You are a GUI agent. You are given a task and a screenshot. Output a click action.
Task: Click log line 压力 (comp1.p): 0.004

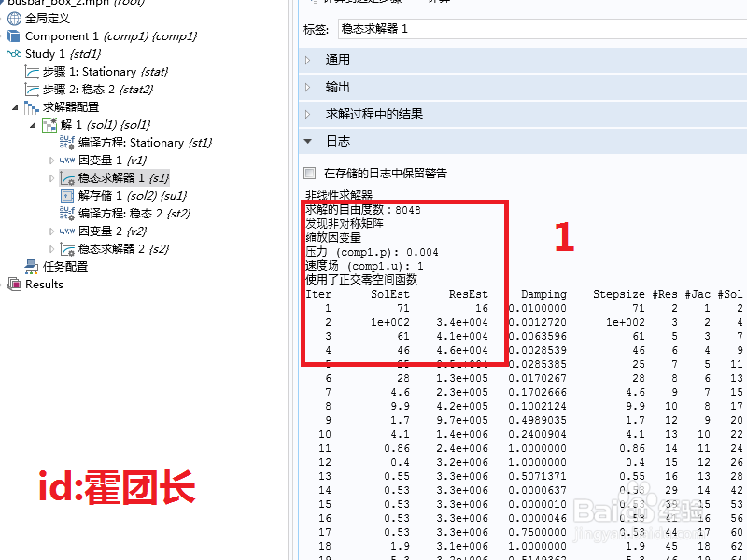(x=372, y=252)
